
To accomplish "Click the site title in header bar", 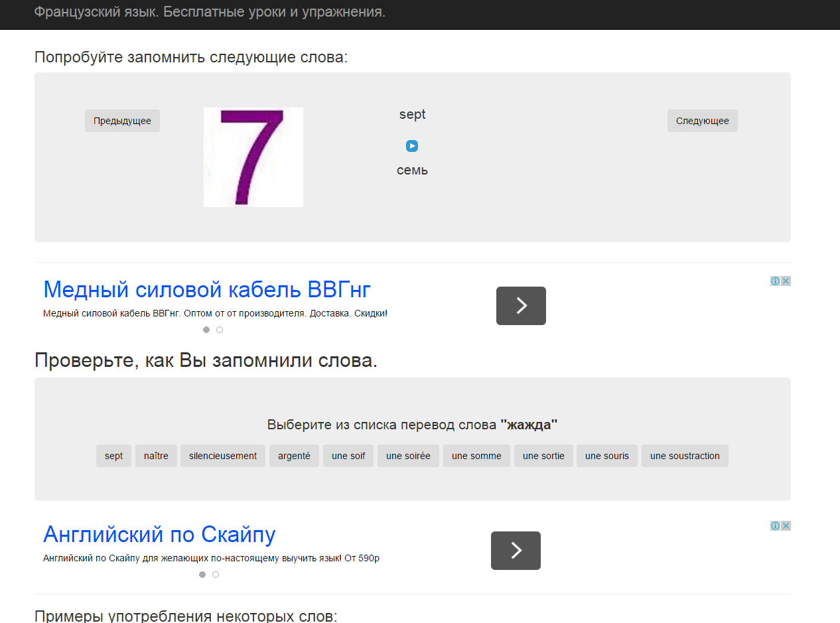I will point(210,13).
